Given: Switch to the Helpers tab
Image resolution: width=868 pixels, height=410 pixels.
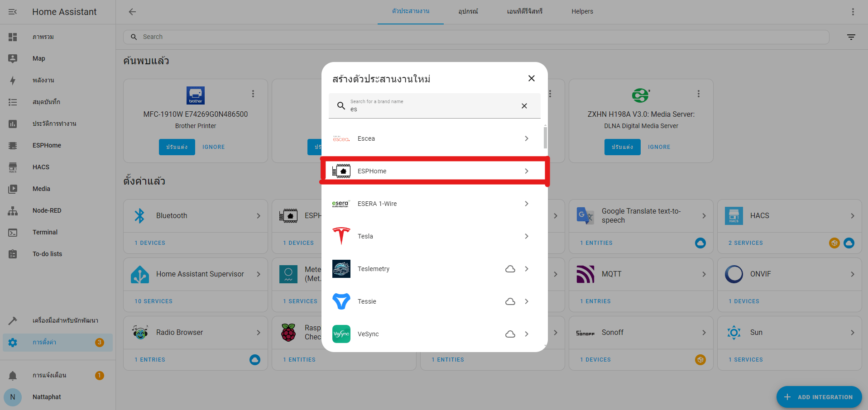Looking at the screenshot, I should pos(582,12).
